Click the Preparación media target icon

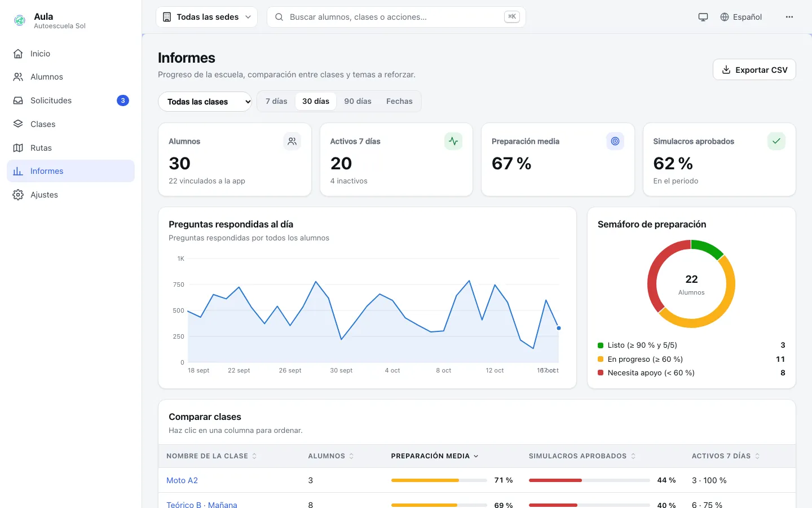coord(615,141)
